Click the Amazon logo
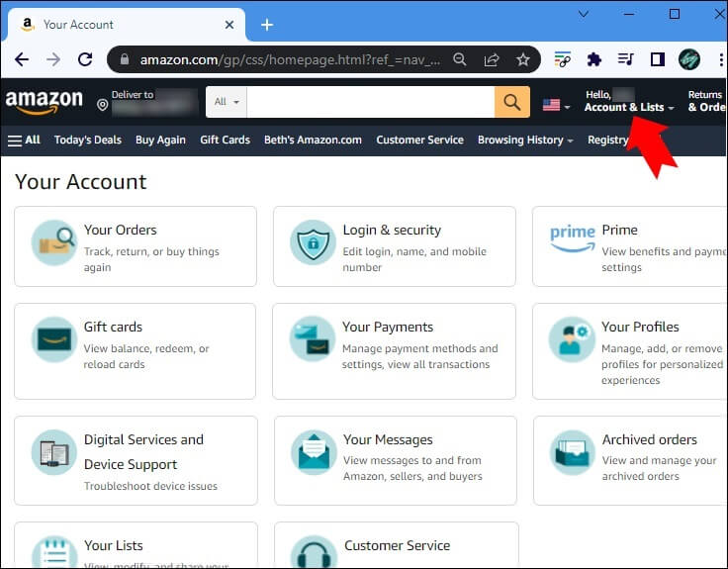728x569 pixels. coord(45,102)
